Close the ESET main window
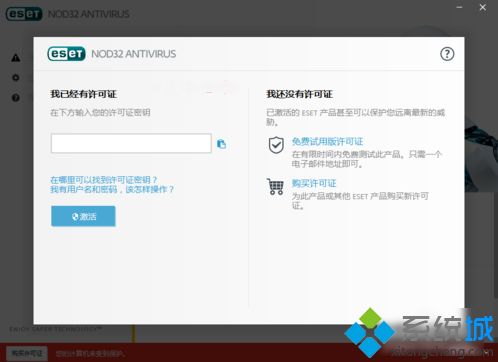Viewport: 498px width, 362px height. pyautogui.click(x=482, y=7)
